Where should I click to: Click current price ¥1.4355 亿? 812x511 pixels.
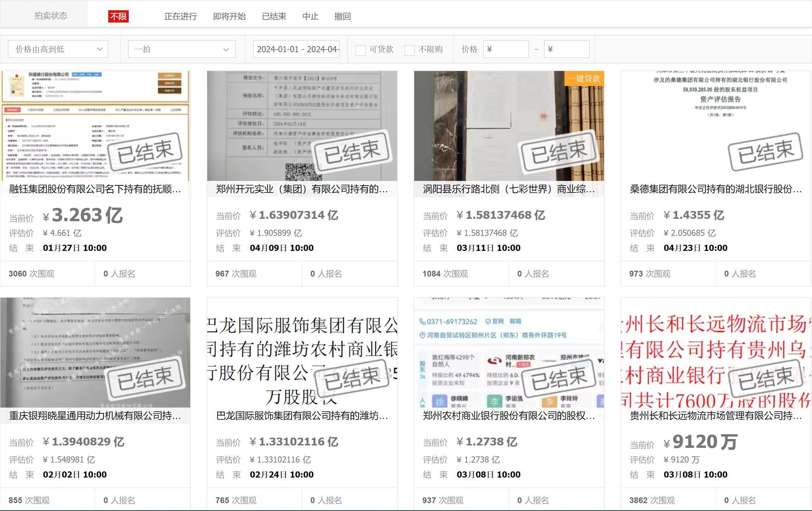[694, 215]
